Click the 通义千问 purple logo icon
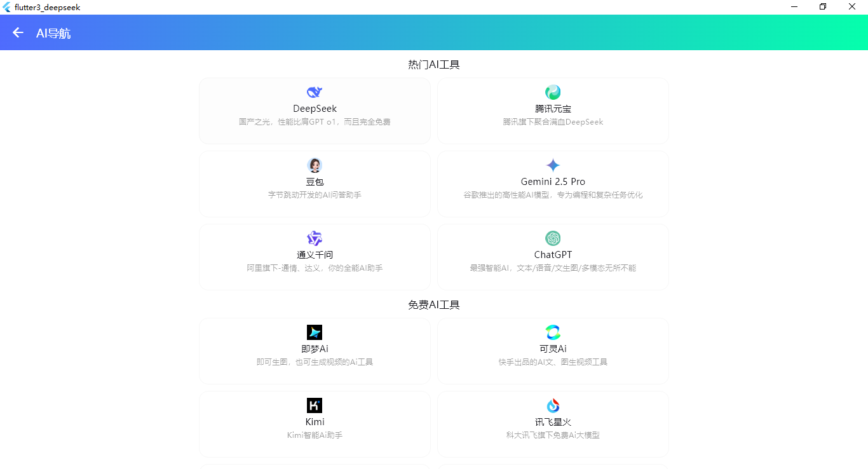Viewport: 868px width, 469px height. tap(315, 238)
